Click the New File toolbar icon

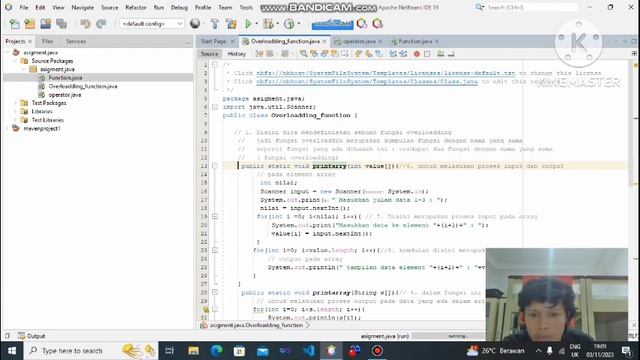click(x=14, y=24)
